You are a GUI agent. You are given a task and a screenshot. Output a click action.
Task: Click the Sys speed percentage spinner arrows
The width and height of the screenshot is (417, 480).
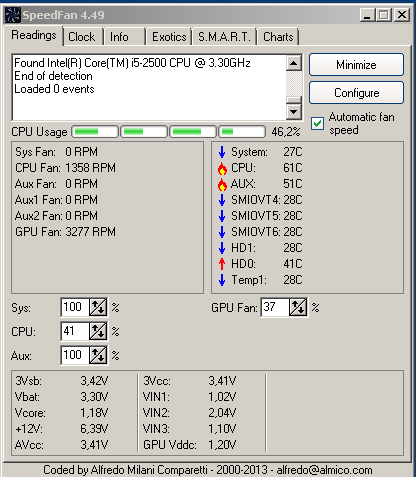click(x=98, y=307)
